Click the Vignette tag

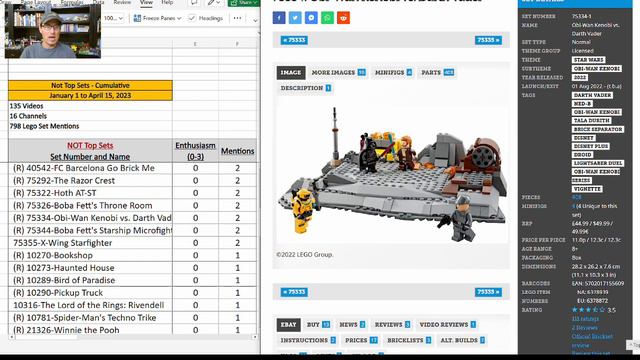(587, 189)
